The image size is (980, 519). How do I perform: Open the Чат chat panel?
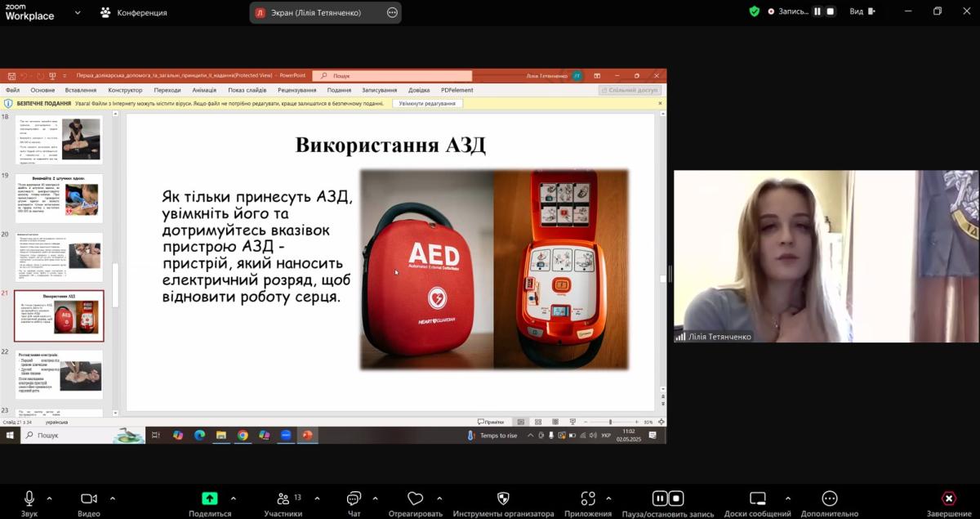(x=354, y=499)
